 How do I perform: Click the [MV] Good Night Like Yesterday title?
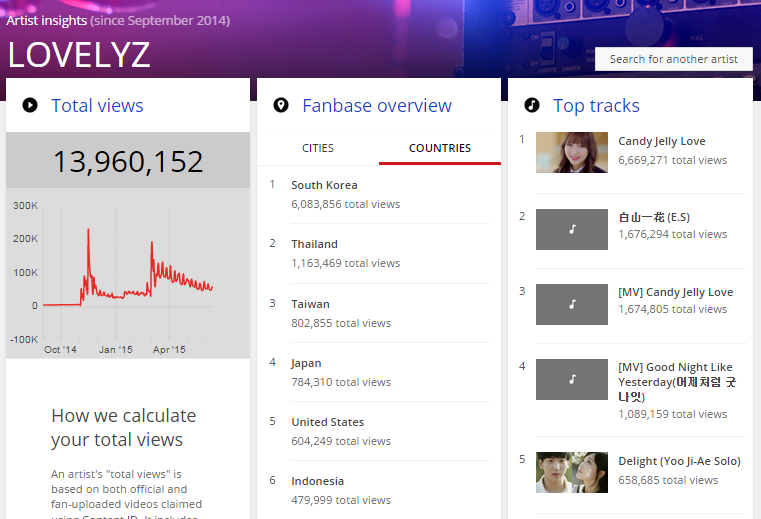pyautogui.click(x=677, y=382)
